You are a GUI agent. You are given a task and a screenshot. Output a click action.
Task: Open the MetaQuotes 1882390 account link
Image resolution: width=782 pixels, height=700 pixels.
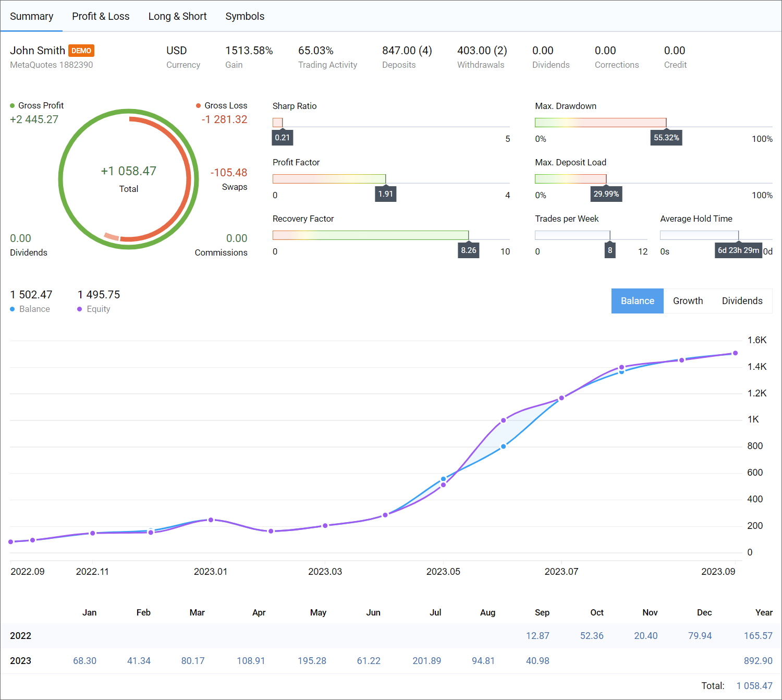(51, 65)
